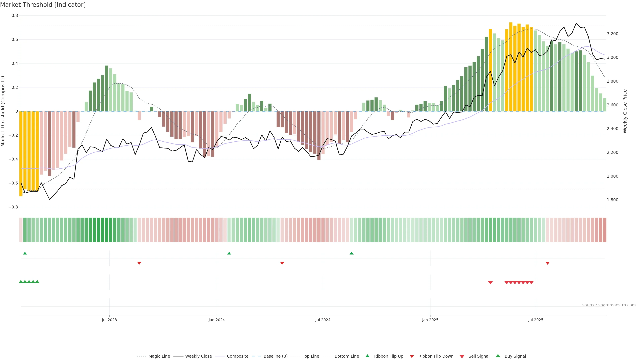Screen dimensions: 644x362
Task: Click the Jul 2025 x-axis label
Action: 536,320
